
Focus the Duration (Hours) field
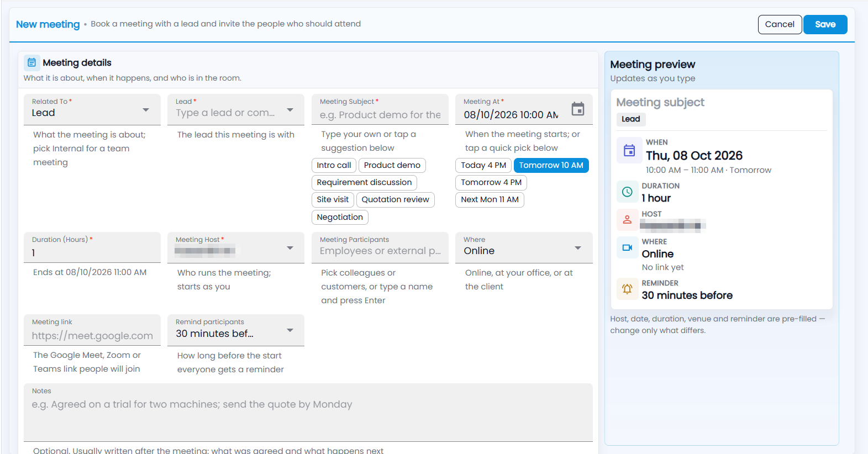tap(92, 247)
